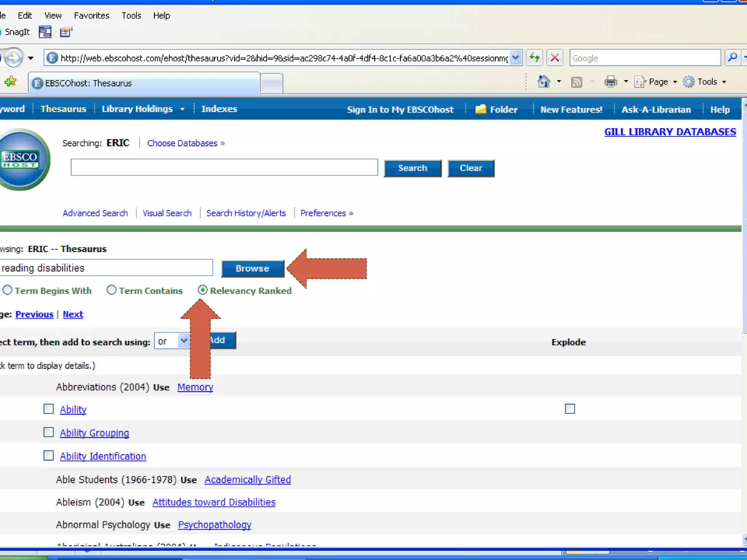Open the Favorites menu

click(x=92, y=16)
